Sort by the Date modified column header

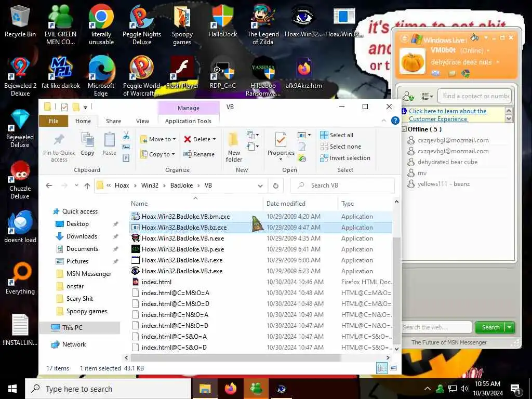300,204
